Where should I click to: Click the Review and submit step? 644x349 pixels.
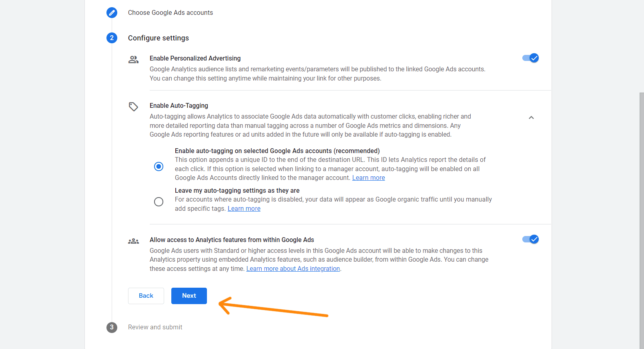[155, 327]
